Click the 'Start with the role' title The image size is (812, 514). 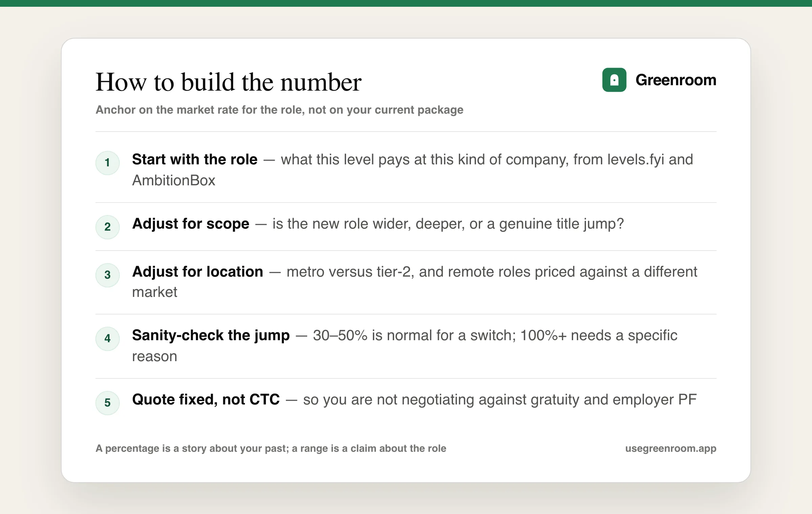click(195, 159)
